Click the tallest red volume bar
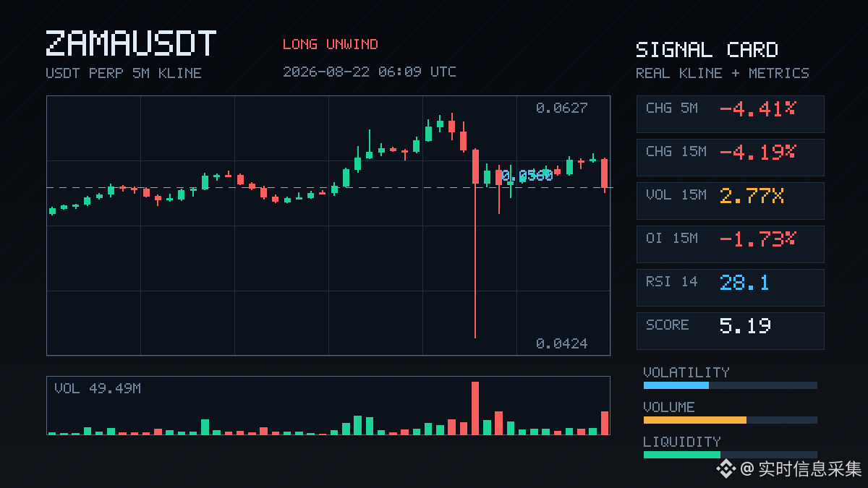Screen dimensions: 868x488 pos(475,408)
